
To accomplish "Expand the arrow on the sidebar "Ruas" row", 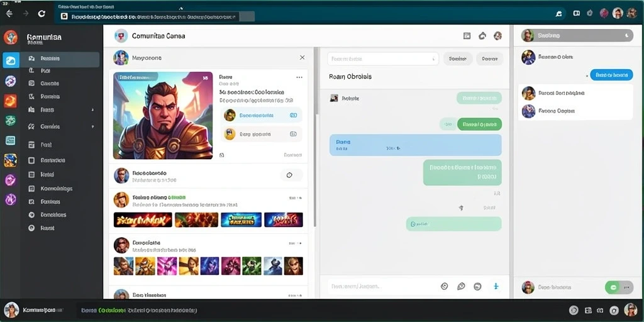I will (92, 110).
